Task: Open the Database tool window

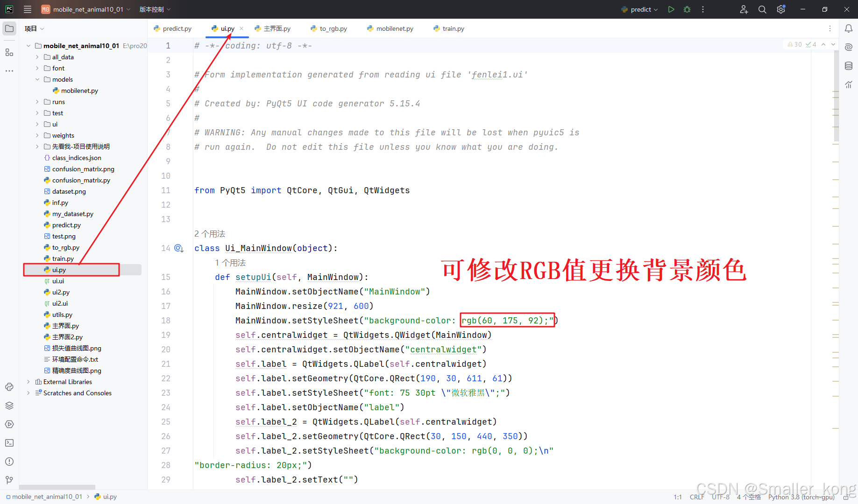Action: (x=849, y=66)
